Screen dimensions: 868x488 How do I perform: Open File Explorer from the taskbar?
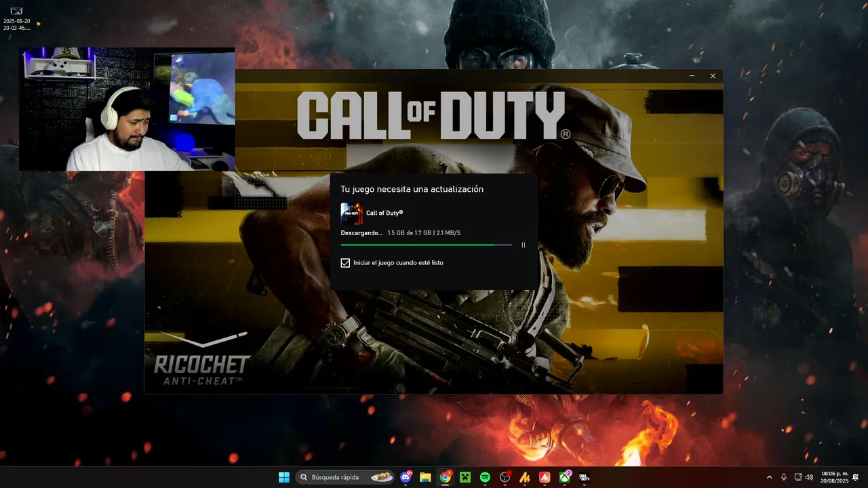(x=425, y=477)
